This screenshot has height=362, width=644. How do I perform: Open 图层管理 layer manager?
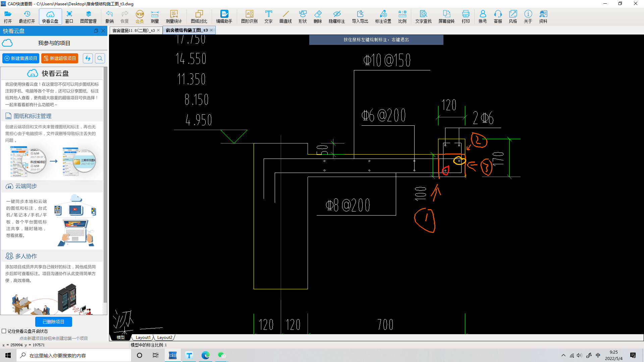(88, 16)
